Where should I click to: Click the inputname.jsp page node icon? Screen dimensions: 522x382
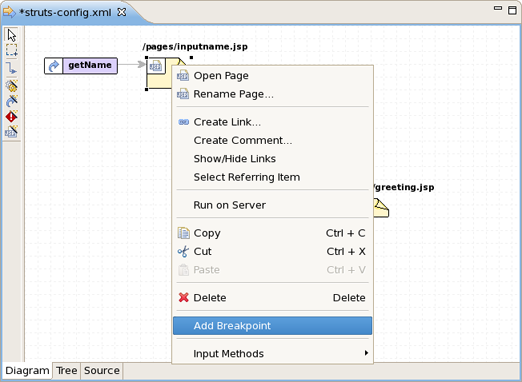(x=156, y=66)
